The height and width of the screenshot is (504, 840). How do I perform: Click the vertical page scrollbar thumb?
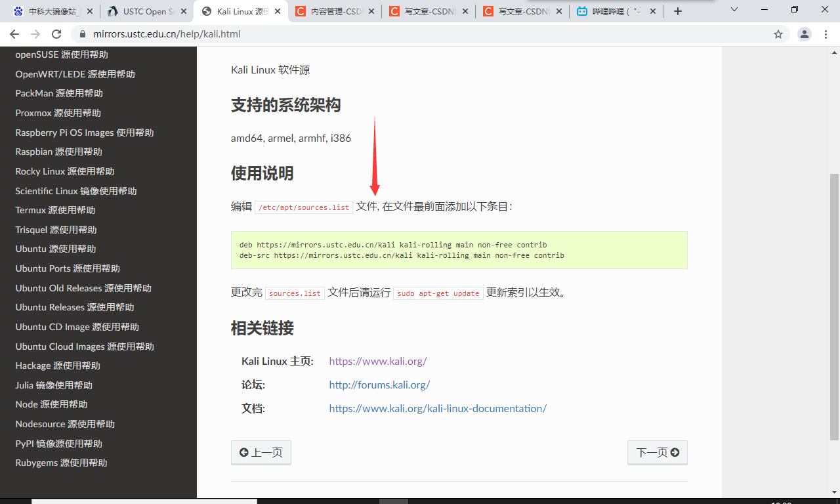[834, 306]
